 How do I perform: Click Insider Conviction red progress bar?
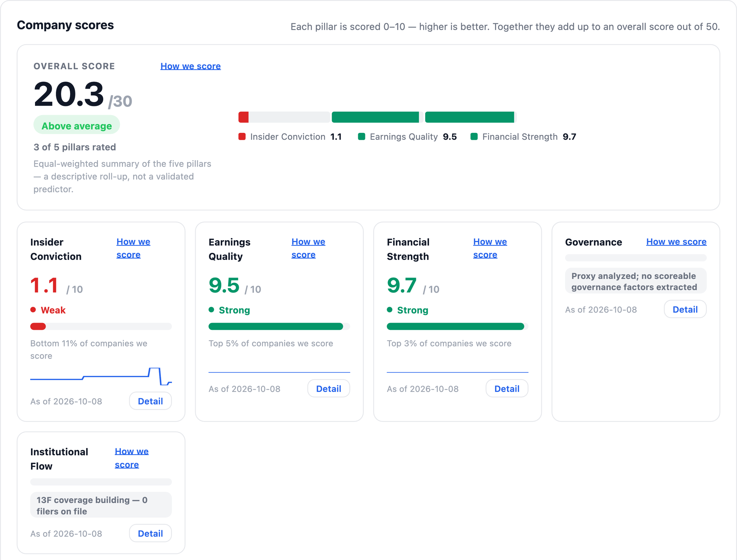[38, 326]
